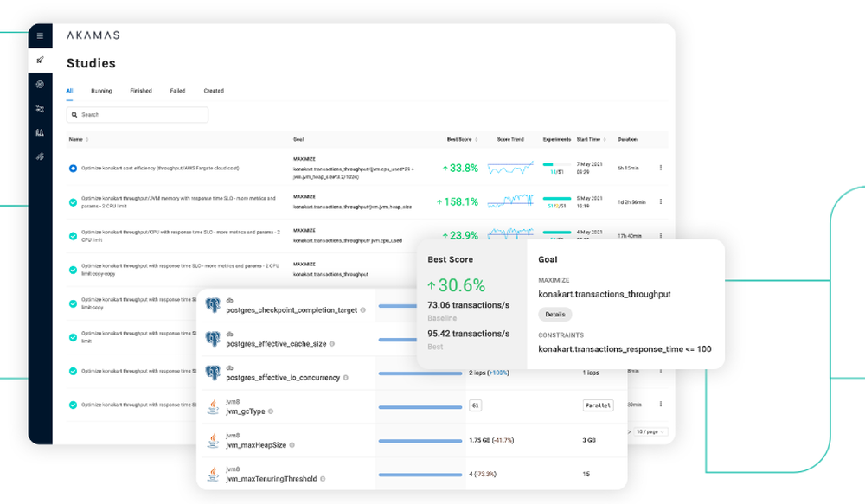The image size is (865, 504).
Task: Click the "33.8%" best score value
Action: [464, 169]
